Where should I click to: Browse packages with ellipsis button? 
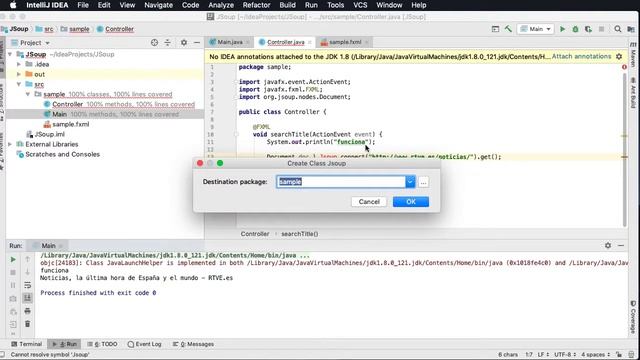pos(423,182)
